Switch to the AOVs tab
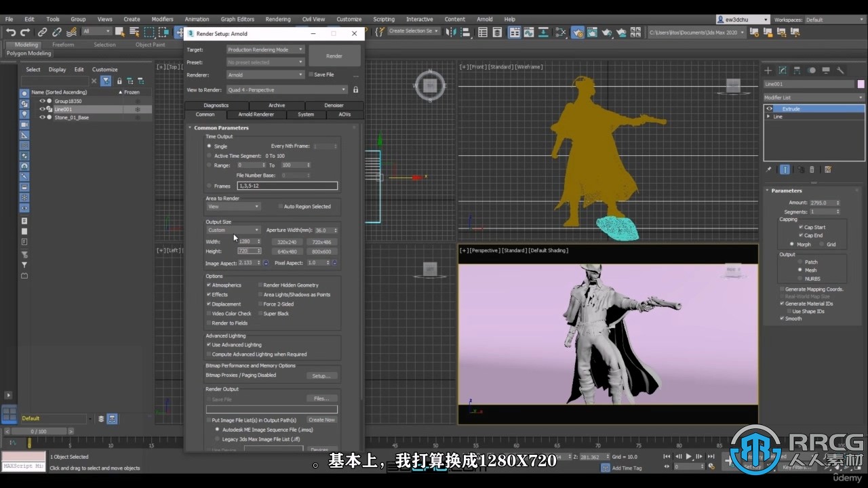 (344, 115)
